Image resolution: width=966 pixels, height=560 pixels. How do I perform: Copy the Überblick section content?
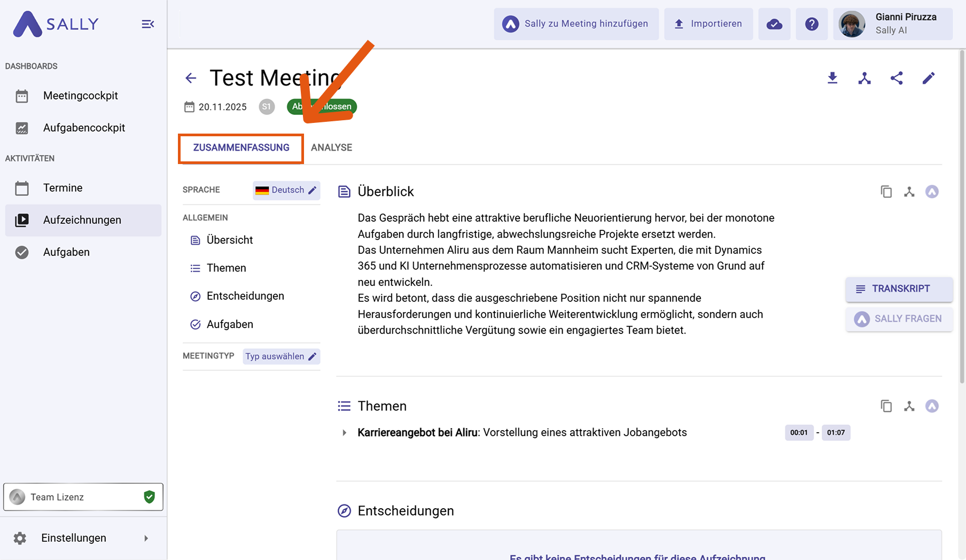pyautogui.click(x=886, y=192)
